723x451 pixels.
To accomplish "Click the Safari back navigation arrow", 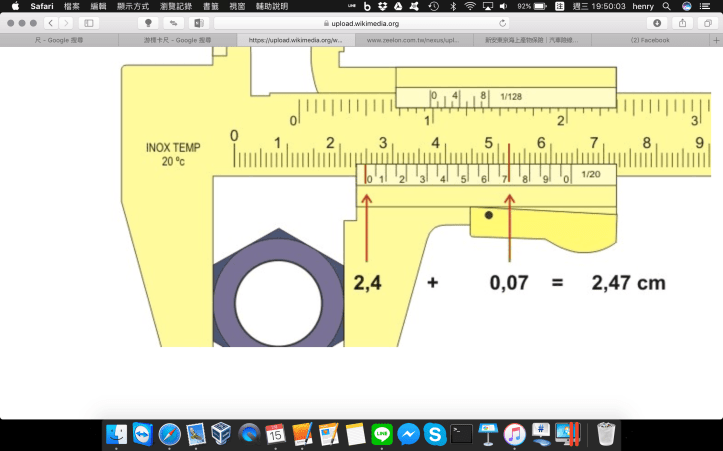I will [x=49, y=22].
